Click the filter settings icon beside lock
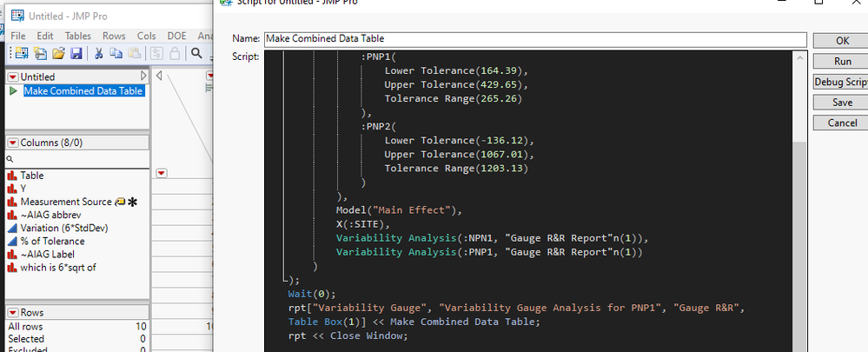 (156, 53)
